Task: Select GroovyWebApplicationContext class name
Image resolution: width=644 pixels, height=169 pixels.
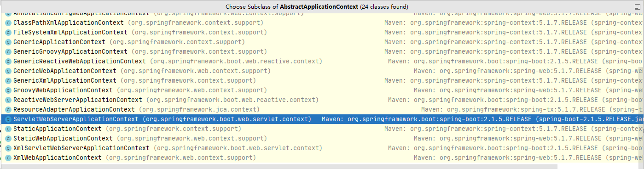Action: click(63, 90)
